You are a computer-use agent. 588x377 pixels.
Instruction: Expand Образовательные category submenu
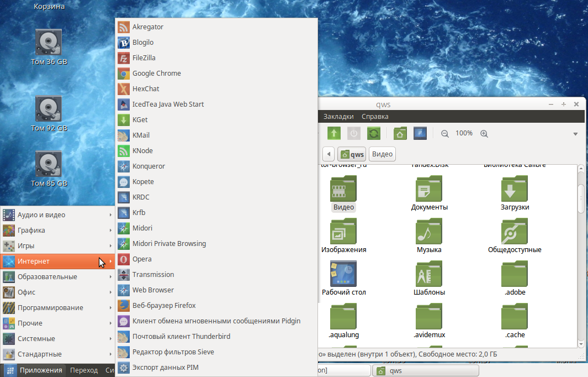click(x=57, y=277)
